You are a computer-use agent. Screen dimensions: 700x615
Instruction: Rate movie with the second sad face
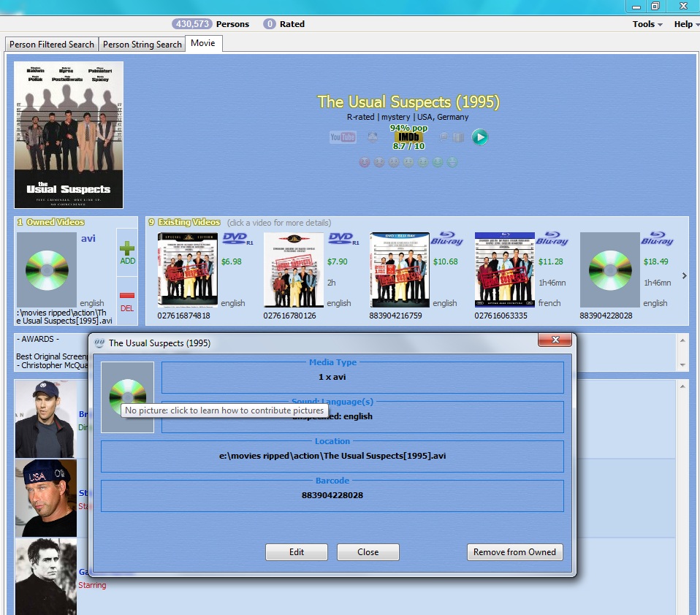(x=379, y=162)
